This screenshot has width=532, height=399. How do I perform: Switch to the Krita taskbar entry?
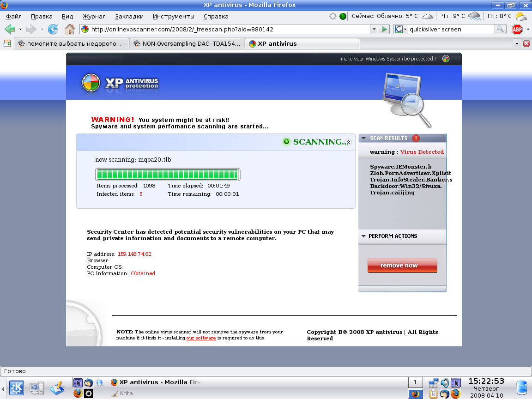[x=122, y=393]
